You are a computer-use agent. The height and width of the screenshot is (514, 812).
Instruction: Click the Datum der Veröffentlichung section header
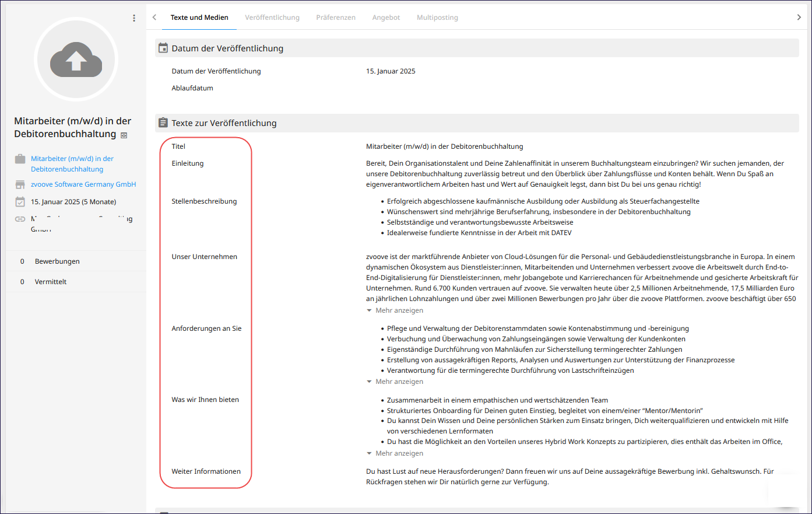tap(477, 48)
